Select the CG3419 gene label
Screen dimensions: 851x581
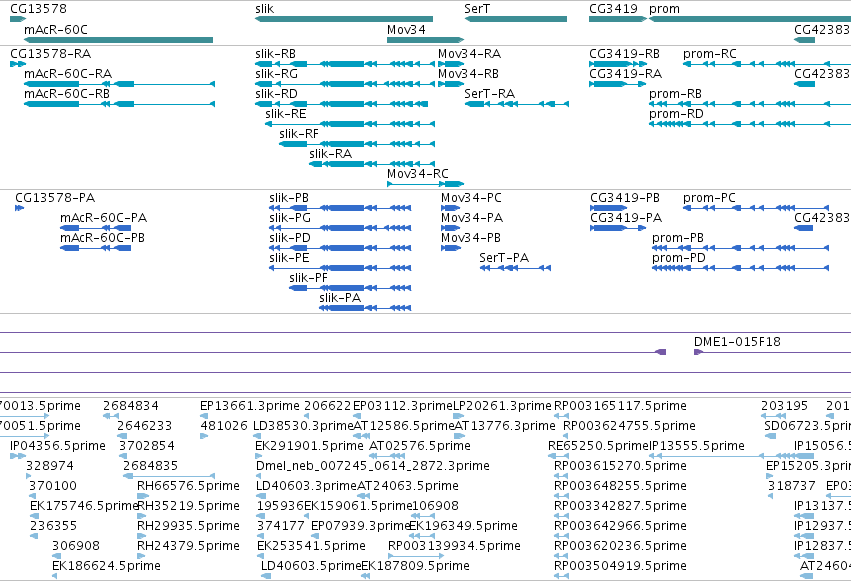click(x=613, y=9)
